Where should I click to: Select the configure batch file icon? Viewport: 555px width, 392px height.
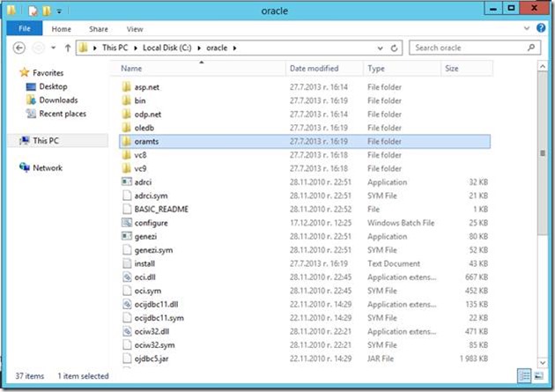(128, 223)
